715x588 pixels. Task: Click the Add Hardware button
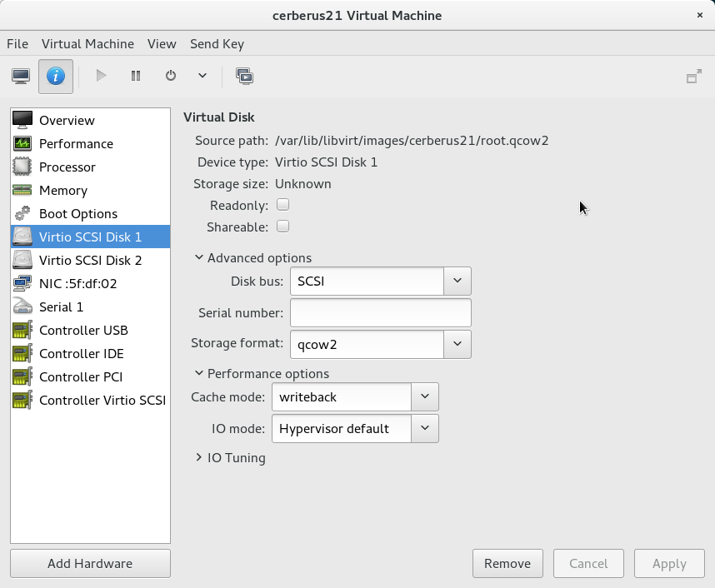pyautogui.click(x=90, y=563)
